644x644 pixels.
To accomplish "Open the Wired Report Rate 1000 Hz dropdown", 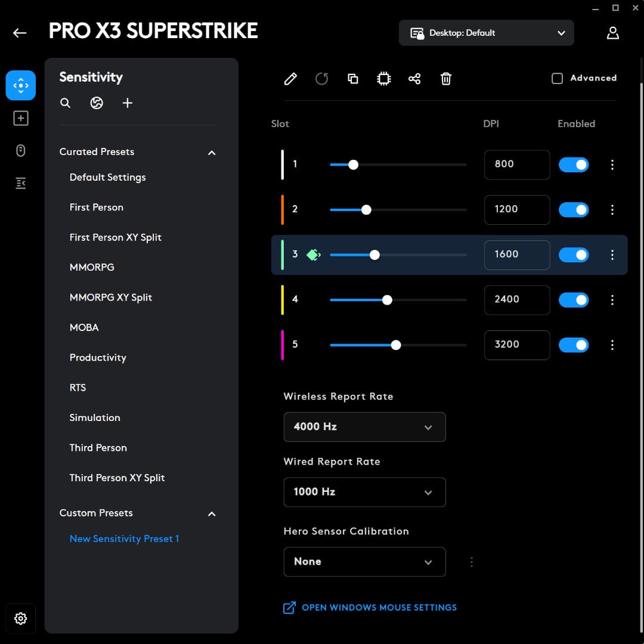I will tap(364, 492).
